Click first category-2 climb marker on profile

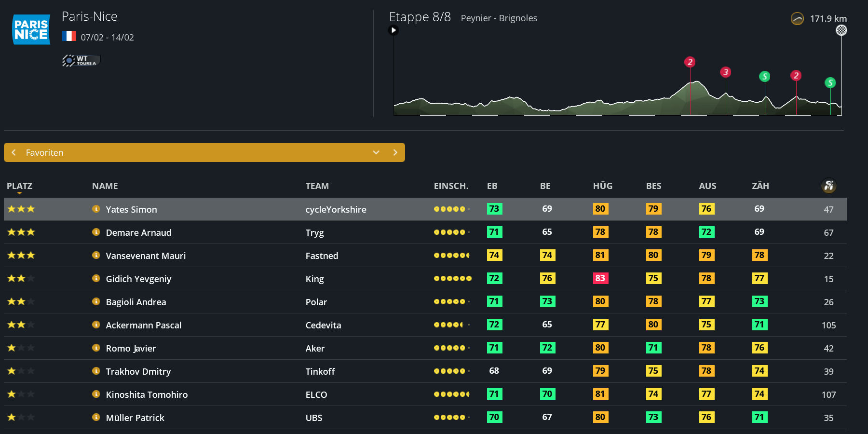pyautogui.click(x=690, y=62)
